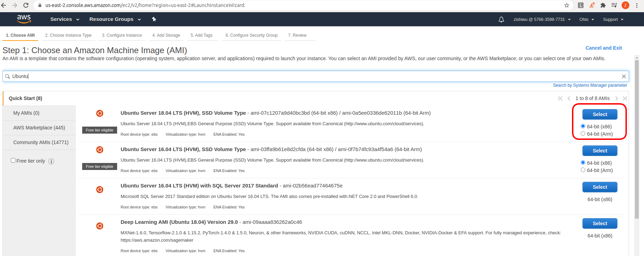Viewport: 644px width, 256px height.
Task: Click the magnifier icon in AMI search
Action: tap(7, 76)
